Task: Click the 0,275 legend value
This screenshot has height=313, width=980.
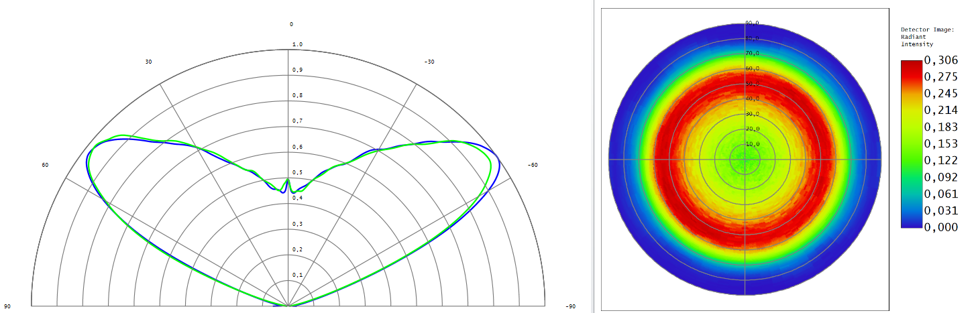Action: 941,77
